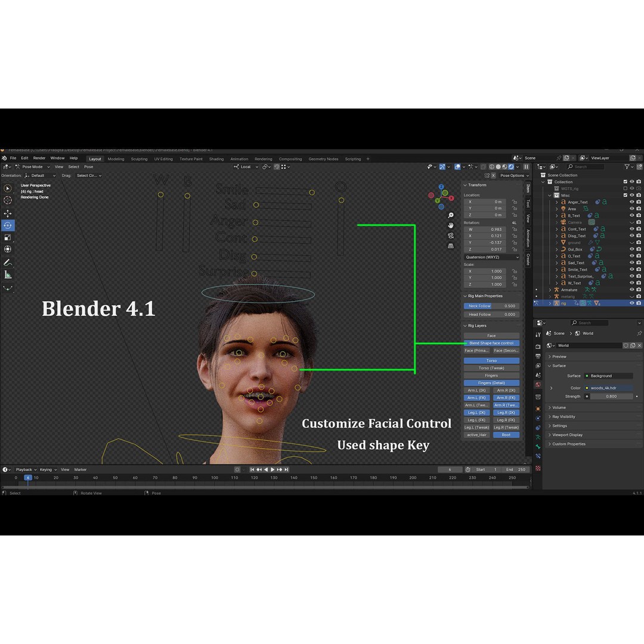Enable the WGTS_rig collection checkbox
644x644 pixels.
click(626, 188)
